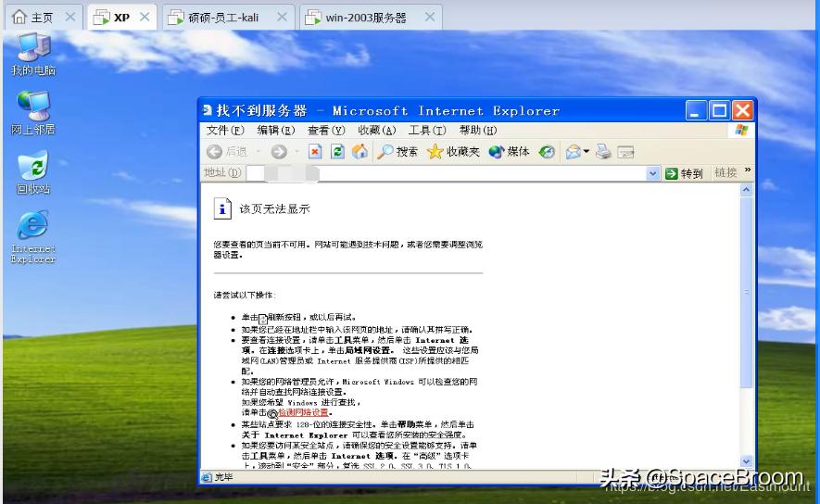Open Help (帮助) menu
Image resolution: width=820 pixels, height=504 pixels.
pos(478,131)
